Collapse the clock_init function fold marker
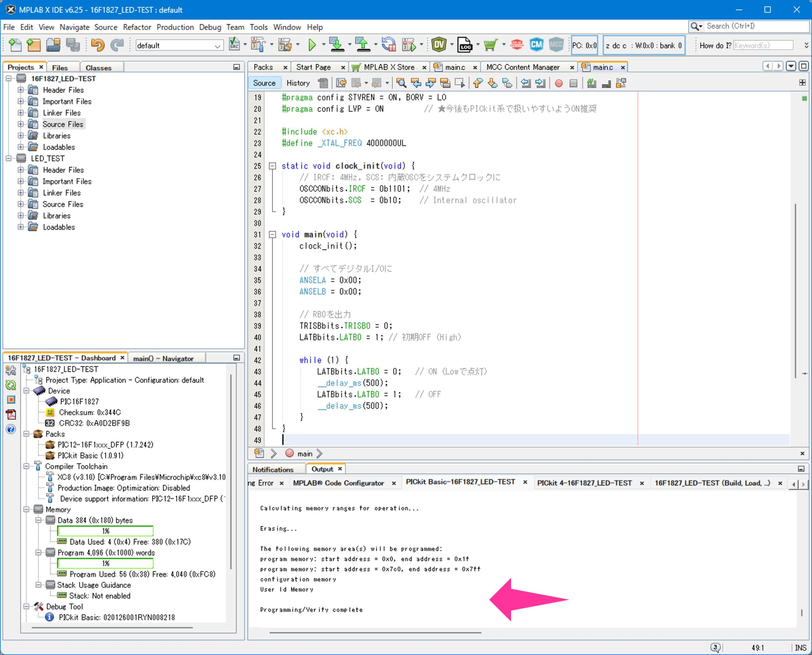812x655 pixels. coord(272,166)
